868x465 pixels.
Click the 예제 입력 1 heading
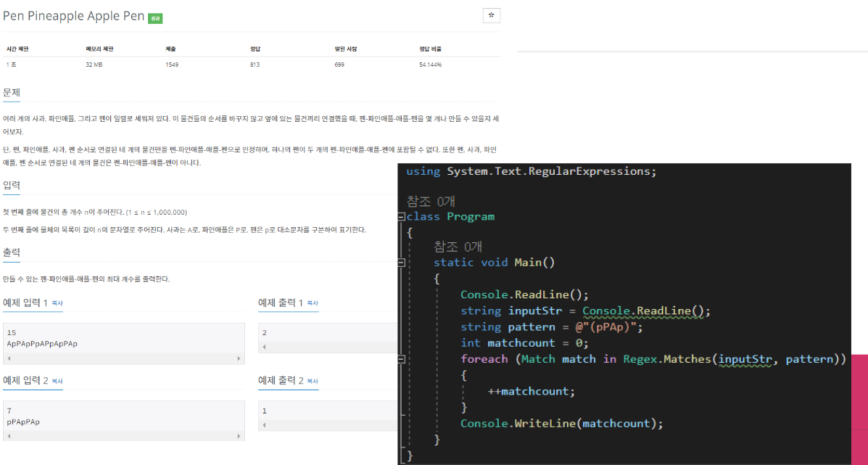point(25,303)
